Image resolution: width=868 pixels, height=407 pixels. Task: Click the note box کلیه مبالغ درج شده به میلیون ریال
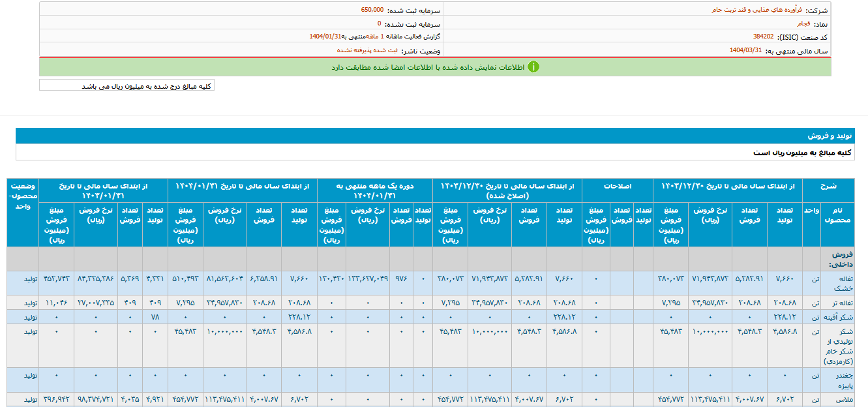click(x=127, y=86)
